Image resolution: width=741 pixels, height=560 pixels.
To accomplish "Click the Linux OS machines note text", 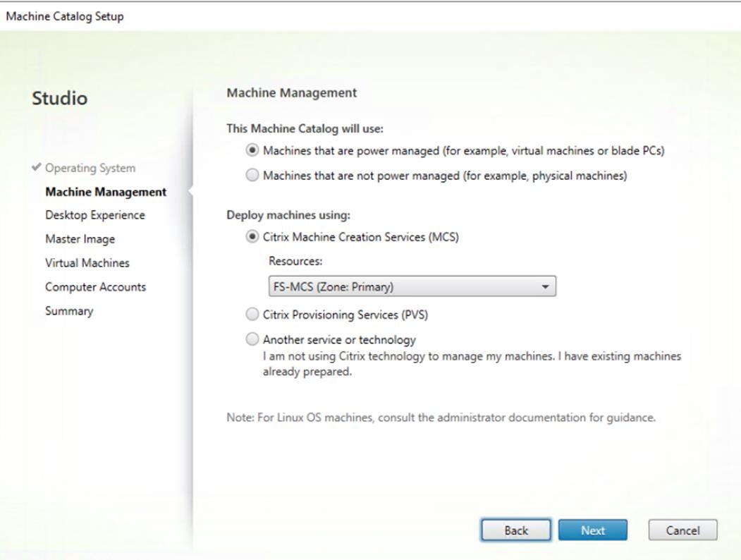I will 441,418.
